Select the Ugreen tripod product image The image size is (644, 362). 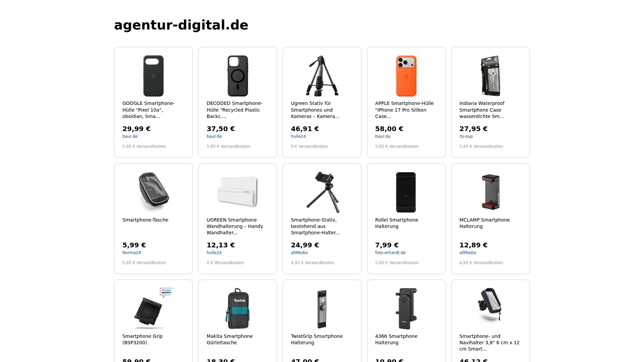(322, 76)
